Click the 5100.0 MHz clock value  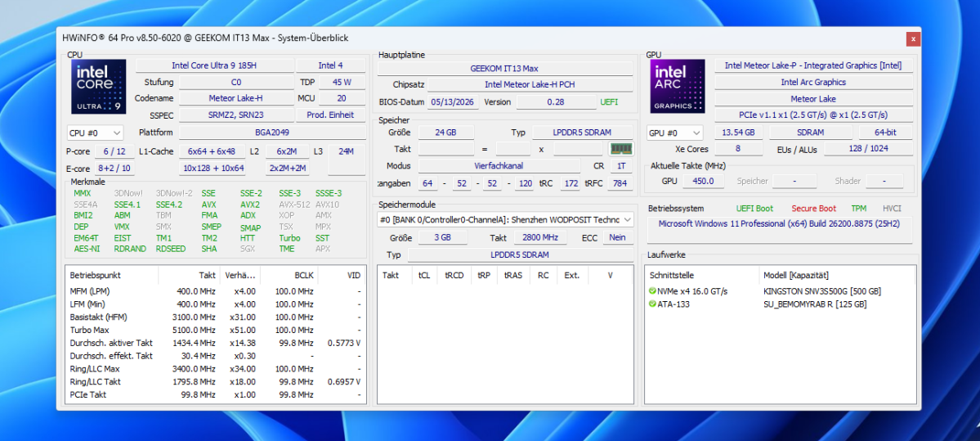point(195,330)
